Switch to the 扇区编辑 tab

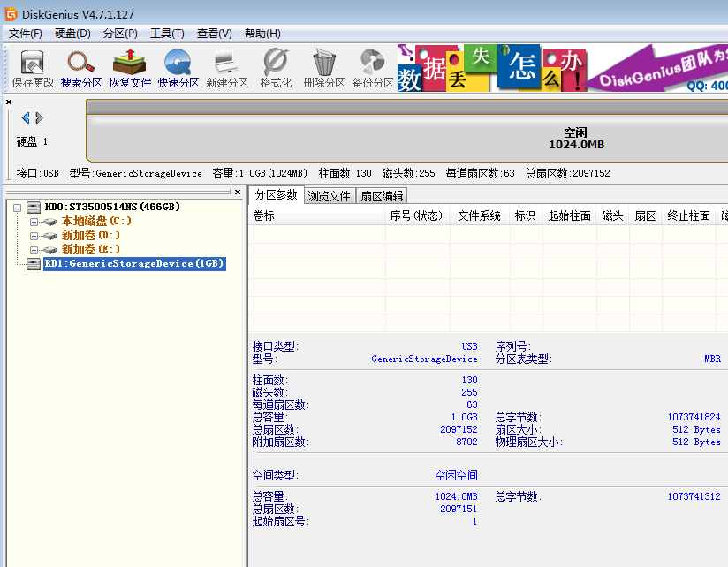pyautogui.click(x=382, y=196)
